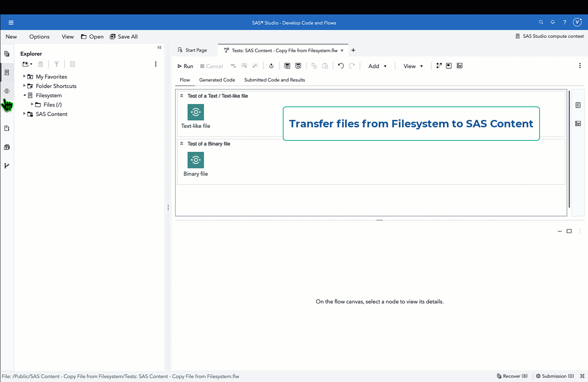
Task: Collapse the Explorer pane
Action: [x=159, y=47]
